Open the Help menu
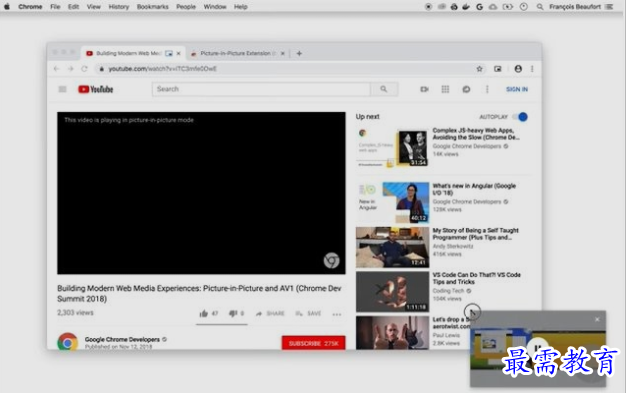 tap(241, 7)
